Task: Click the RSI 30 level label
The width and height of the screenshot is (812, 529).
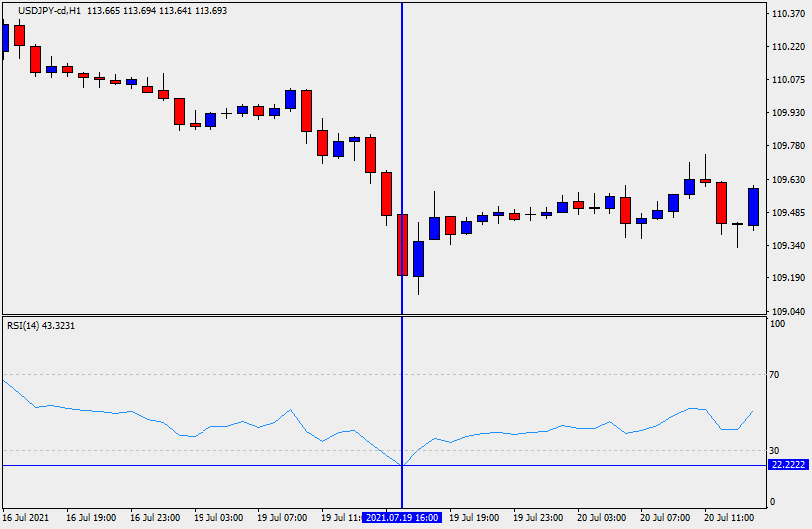Action: 774,450
